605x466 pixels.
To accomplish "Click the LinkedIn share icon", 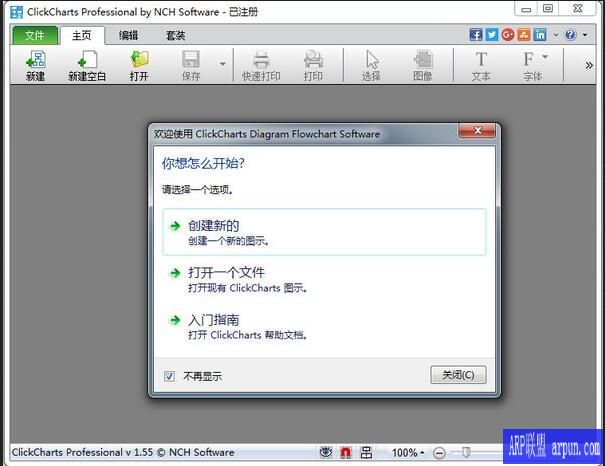I will 540,35.
